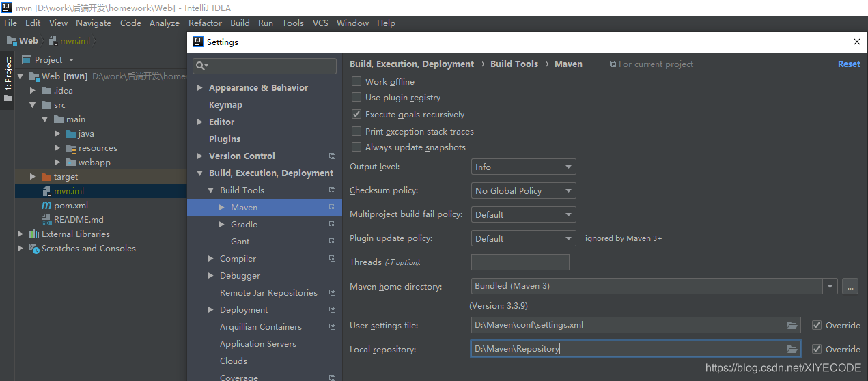Screen dimensions: 868x381
Task: Open the 1: Project tool window stripe
Action: coord(8,80)
